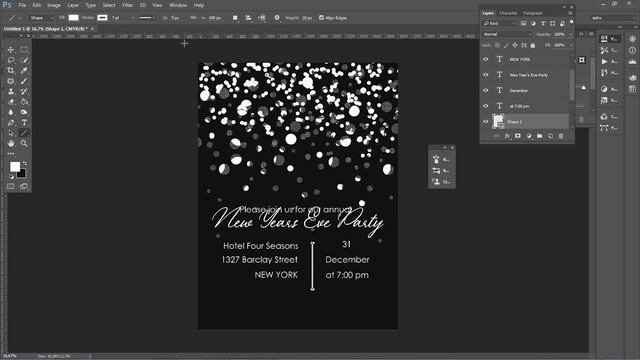640x360 pixels.
Task: Open the Normal blend mode dropdown
Action: click(507, 34)
